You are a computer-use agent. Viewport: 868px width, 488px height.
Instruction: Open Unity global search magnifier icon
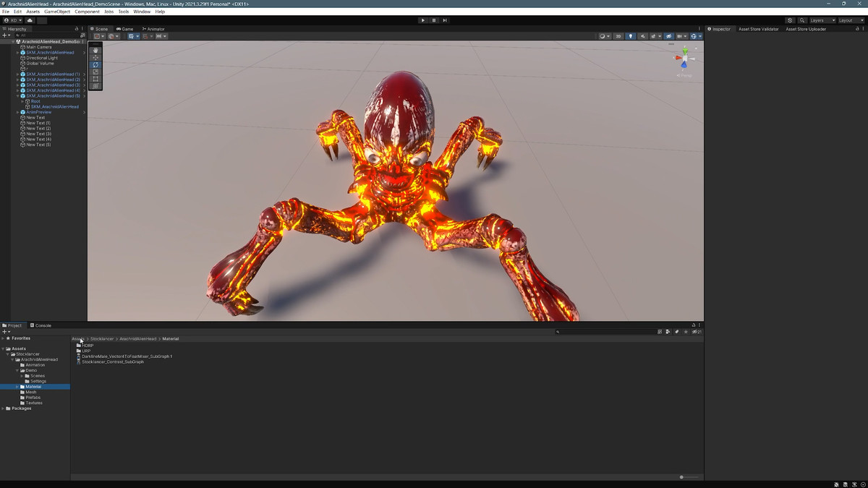tap(802, 20)
